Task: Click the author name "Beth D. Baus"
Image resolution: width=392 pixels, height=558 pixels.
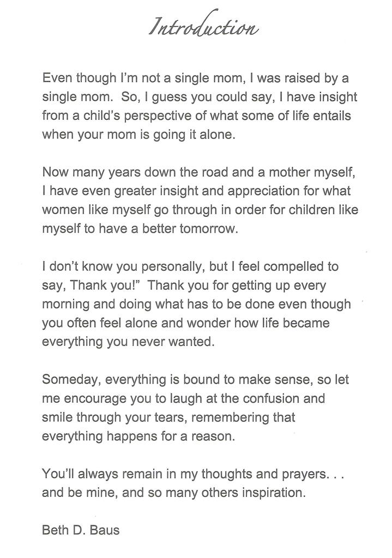Action: (x=80, y=530)
